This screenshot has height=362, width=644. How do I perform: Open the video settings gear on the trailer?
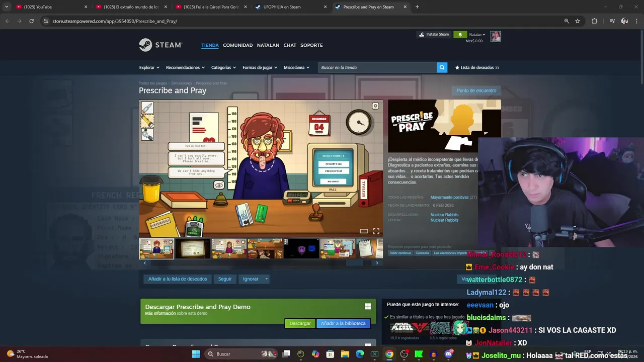click(375, 106)
